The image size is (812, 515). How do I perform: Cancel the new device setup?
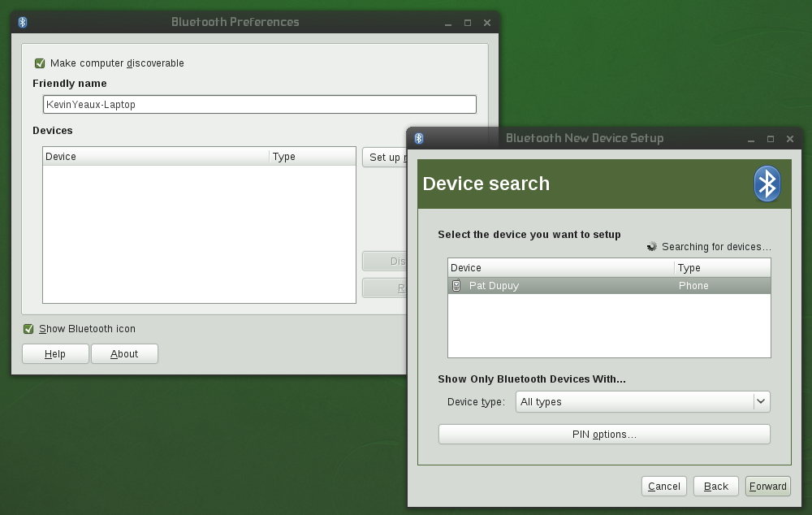pyautogui.click(x=663, y=486)
